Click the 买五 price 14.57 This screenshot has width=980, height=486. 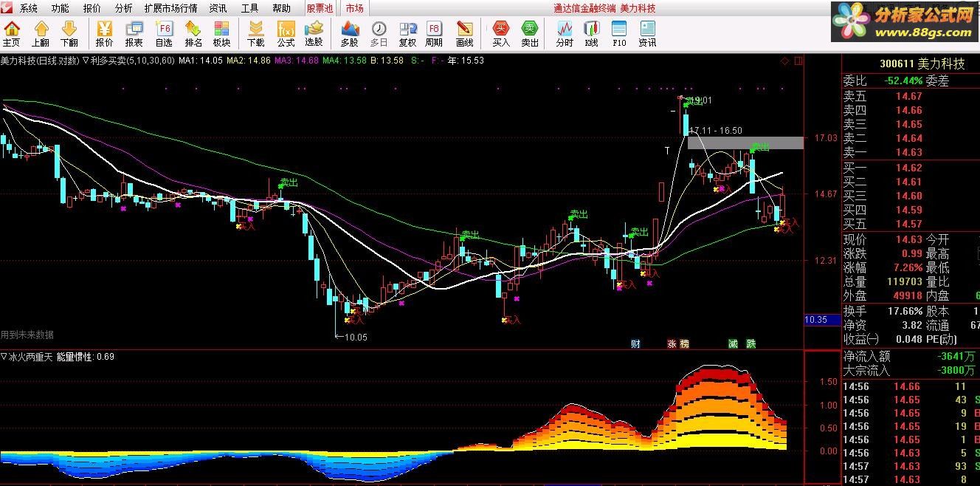[909, 224]
